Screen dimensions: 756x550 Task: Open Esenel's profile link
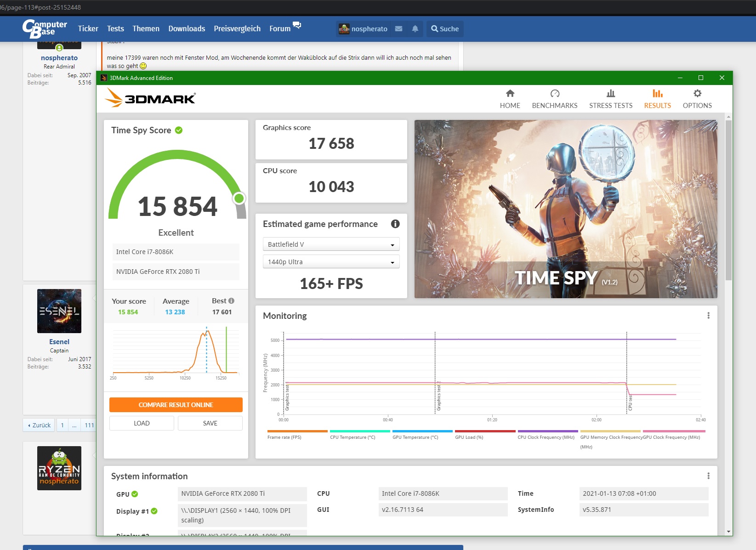pyautogui.click(x=59, y=342)
